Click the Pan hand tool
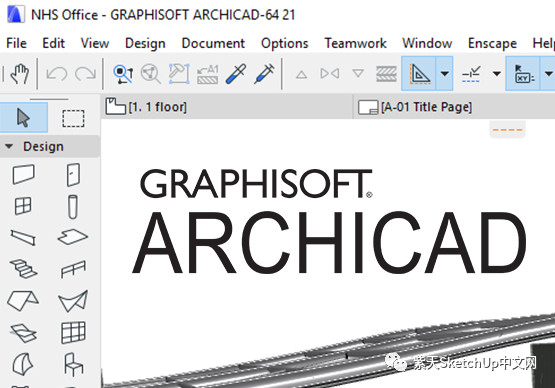 pos(19,74)
